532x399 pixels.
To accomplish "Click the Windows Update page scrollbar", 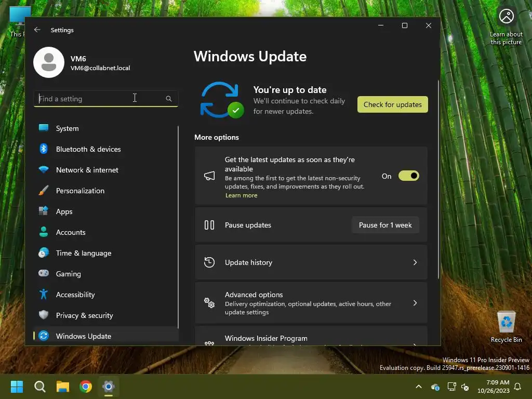I will (x=438, y=180).
